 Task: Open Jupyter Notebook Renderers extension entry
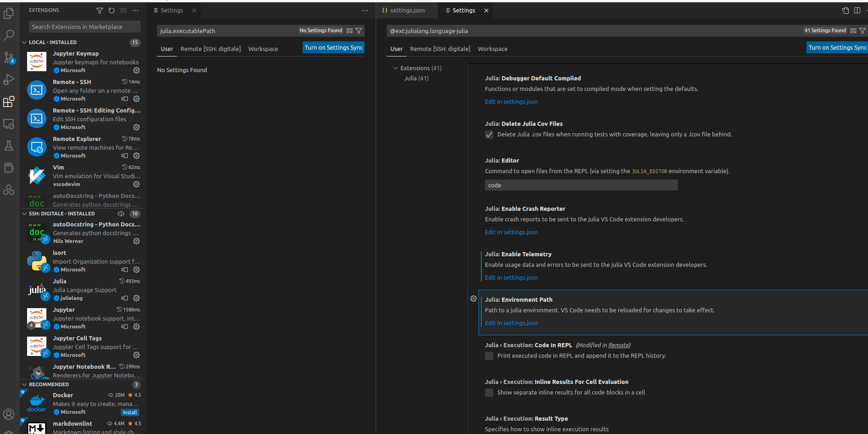83,370
